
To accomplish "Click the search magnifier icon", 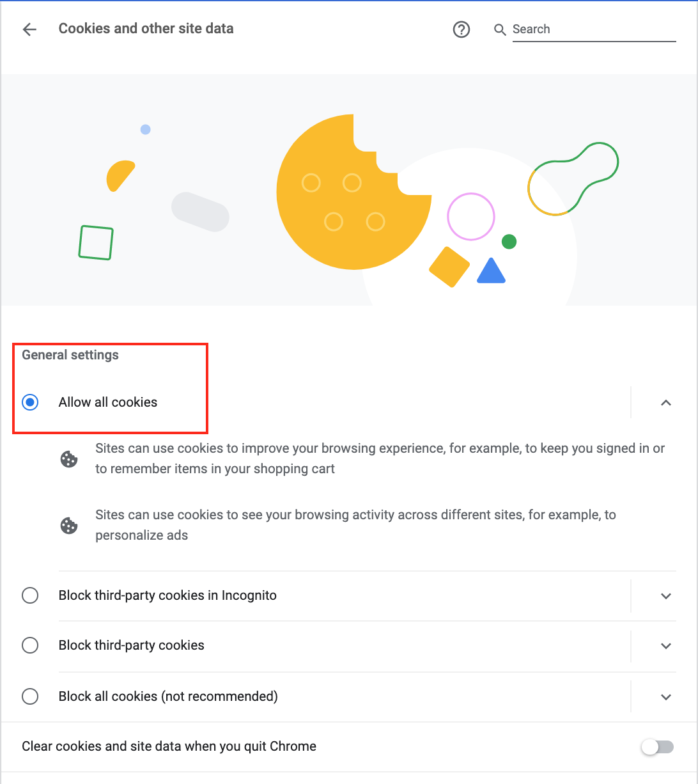I will point(500,29).
